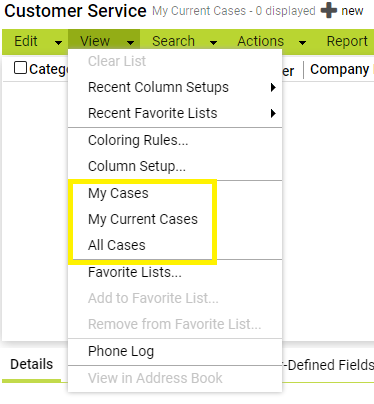
Task: Click the plus icon to add a new case
Action: click(329, 11)
